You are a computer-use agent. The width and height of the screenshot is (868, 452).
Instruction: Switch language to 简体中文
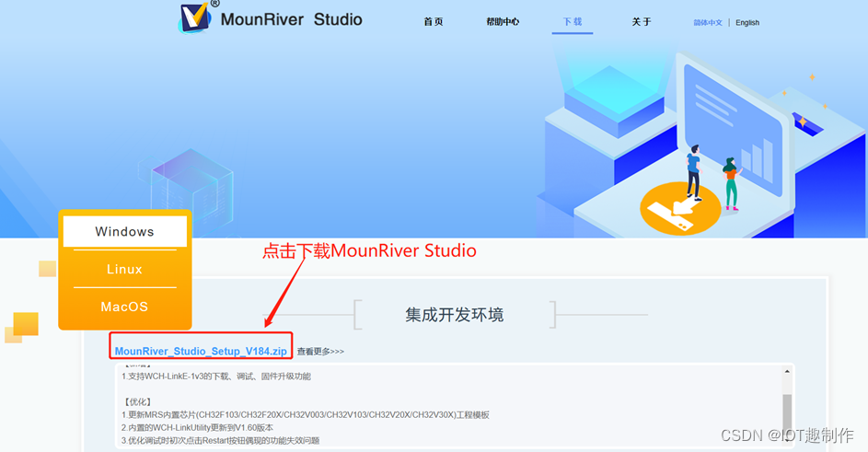[708, 23]
